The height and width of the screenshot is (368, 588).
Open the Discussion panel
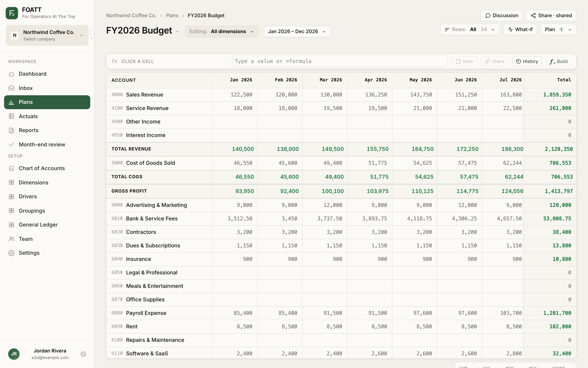point(501,16)
